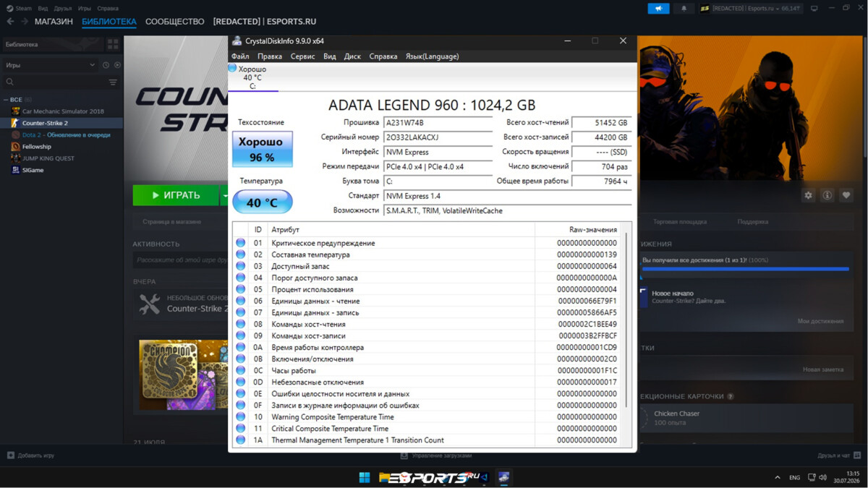
Task: Click the ИГРАТЬ play button
Action: click(x=176, y=195)
